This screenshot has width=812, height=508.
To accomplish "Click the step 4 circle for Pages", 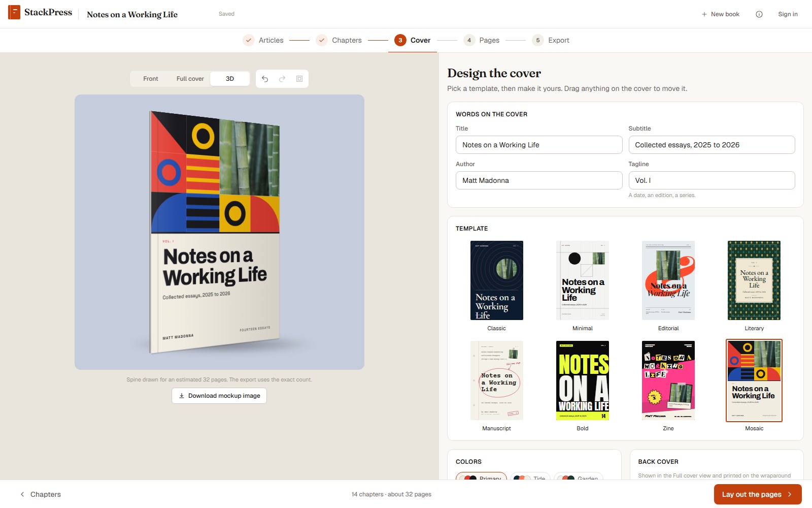I will point(469,40).
